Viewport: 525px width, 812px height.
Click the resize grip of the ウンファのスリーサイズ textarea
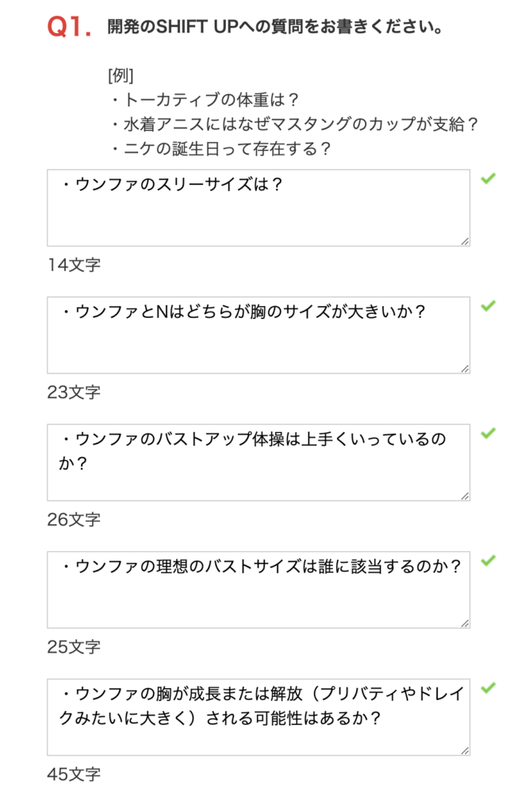(465, 241)
